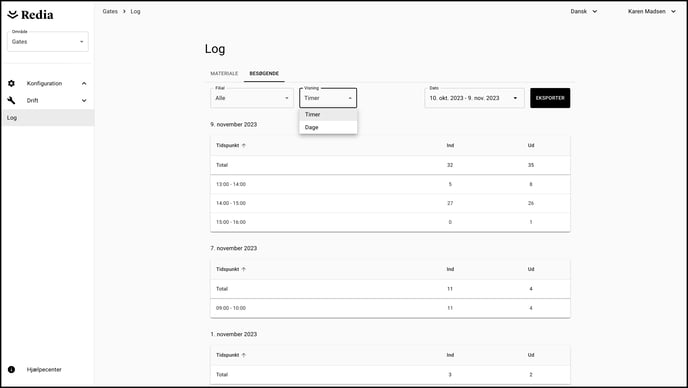Toggle sort arrow in 1. november Tidspunkt header
The image size is (688, 388).
pyautogui.click(x=244, y=355)
